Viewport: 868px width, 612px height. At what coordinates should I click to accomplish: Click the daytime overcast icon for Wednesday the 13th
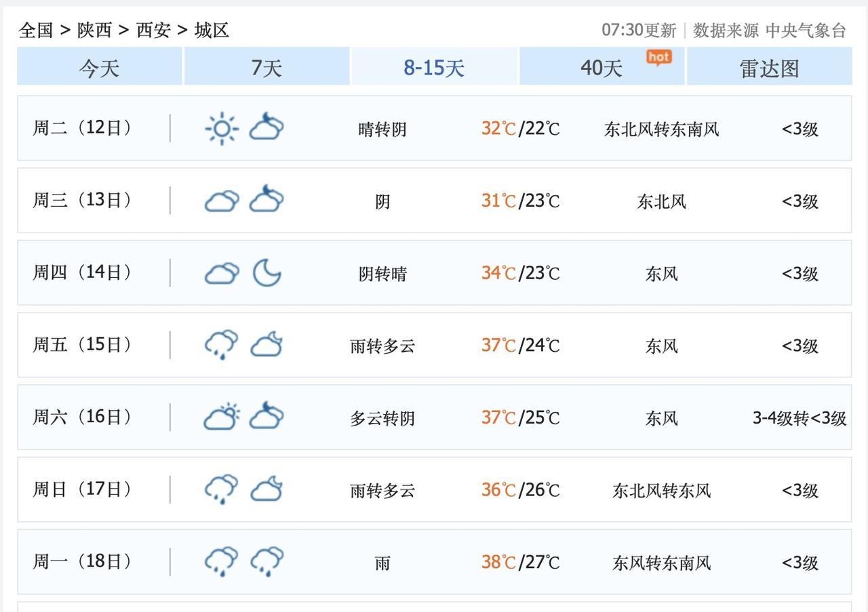click(222, 201)
